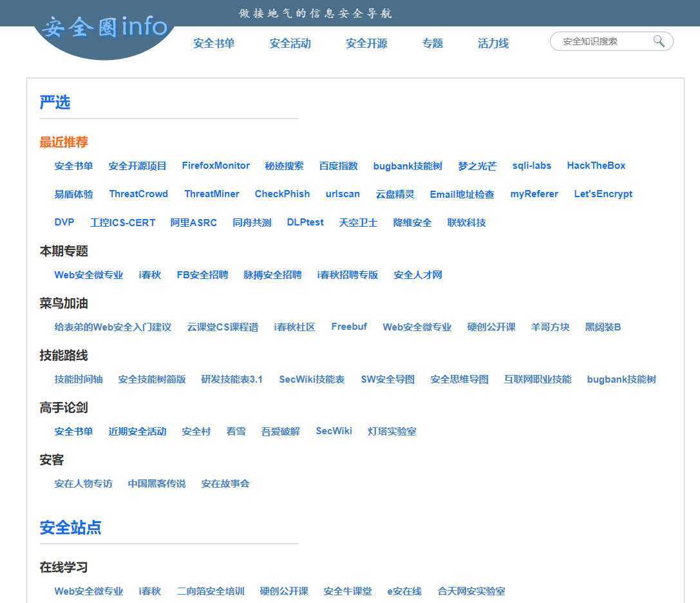700x603 pixels.
Task: Open the FB安全招聘 link
Action: point(203,274)
